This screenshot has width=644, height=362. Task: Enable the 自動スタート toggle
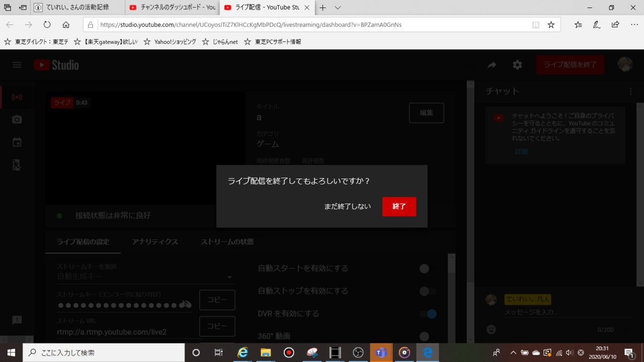(x=424, y=269)
